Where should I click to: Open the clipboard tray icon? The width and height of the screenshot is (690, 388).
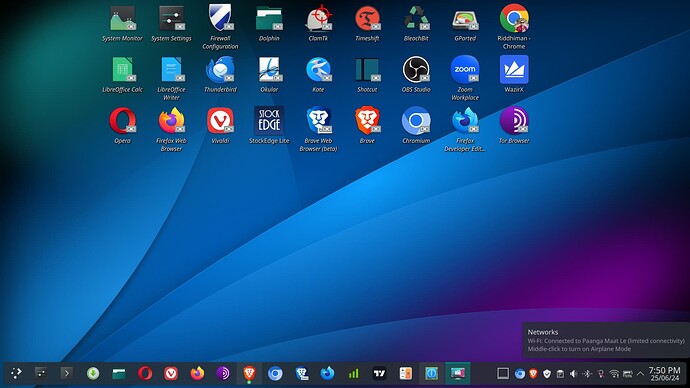click(560, 374)
